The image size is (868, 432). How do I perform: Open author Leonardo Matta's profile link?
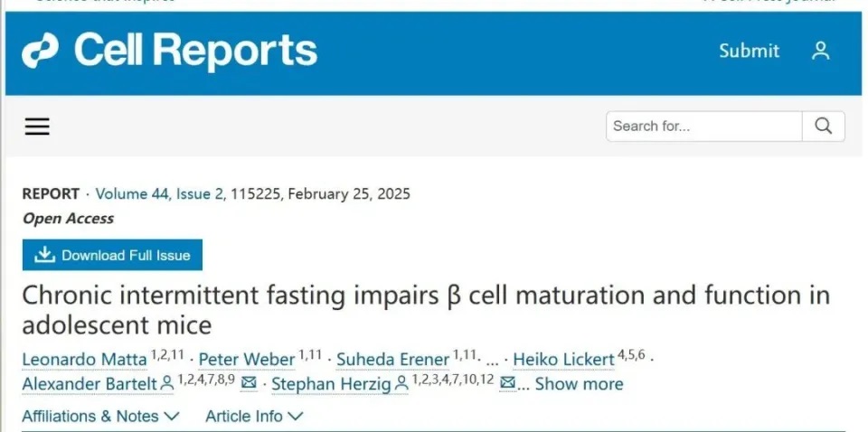[84, 360]
